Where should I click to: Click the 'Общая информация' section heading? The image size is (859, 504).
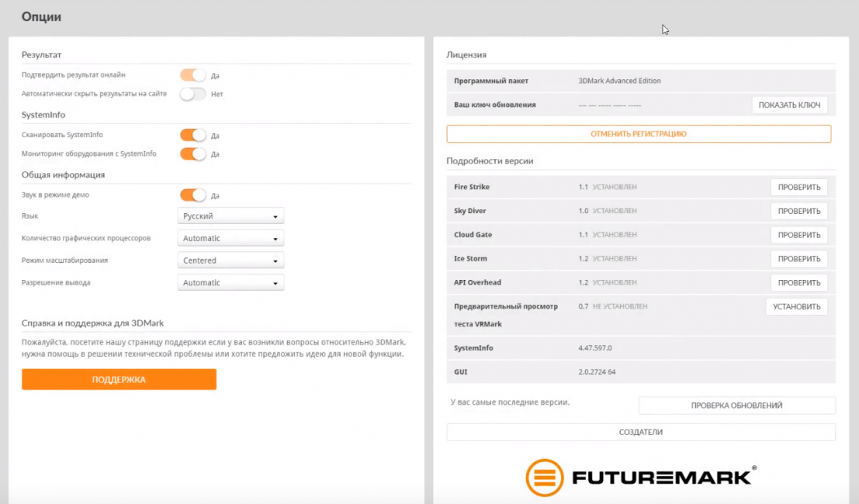(x=63, y=174)
